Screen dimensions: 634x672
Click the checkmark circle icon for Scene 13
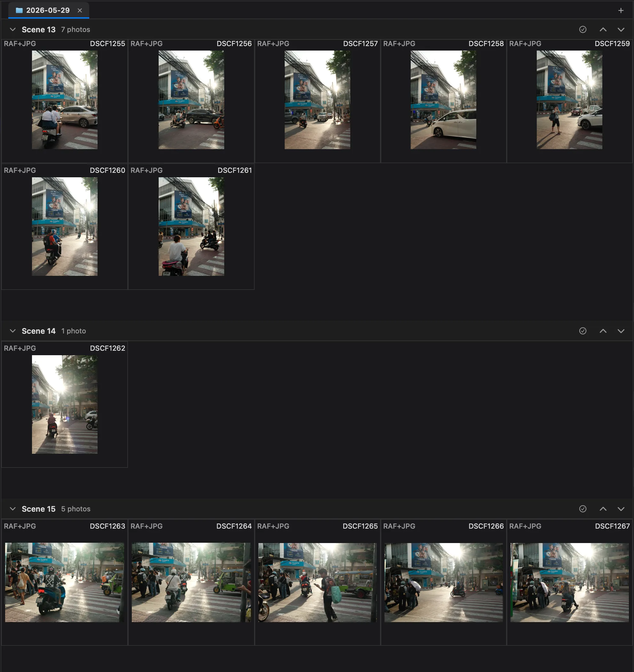[582, 29]
